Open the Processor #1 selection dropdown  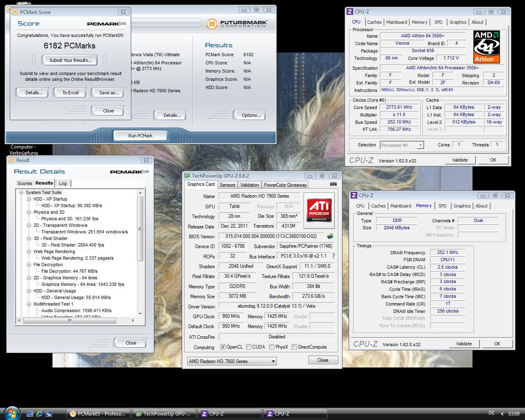point(402,145)
